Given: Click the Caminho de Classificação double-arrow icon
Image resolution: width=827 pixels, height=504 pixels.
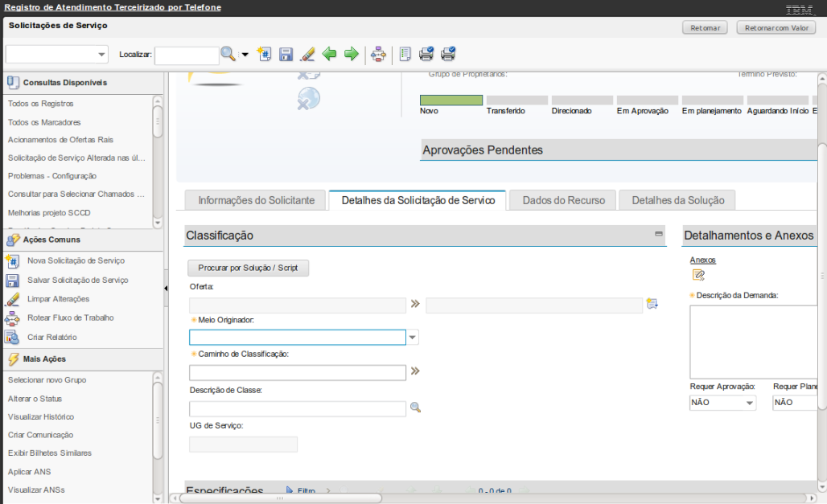Looking at the screenshot, I should [415, 371].
